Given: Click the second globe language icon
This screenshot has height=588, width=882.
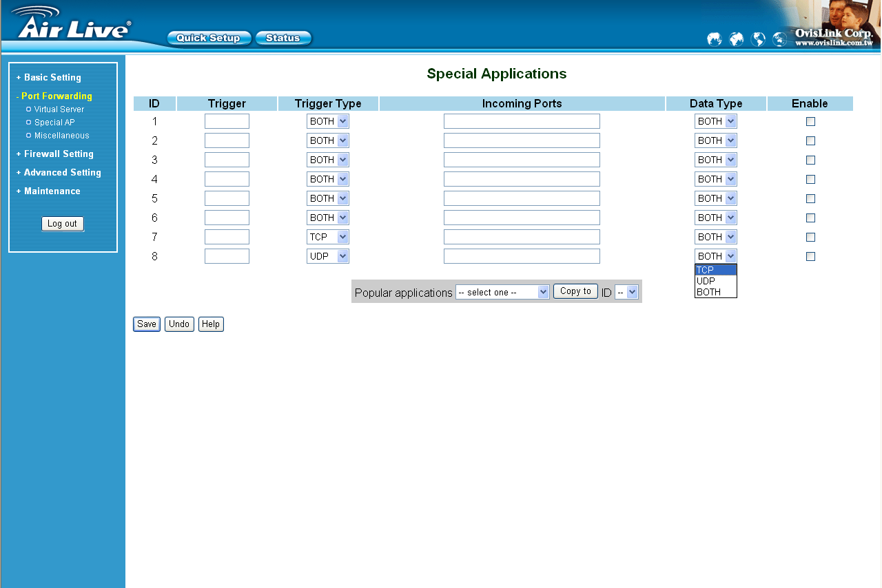Looking at the screenshot, I should [x=736, y=39].
